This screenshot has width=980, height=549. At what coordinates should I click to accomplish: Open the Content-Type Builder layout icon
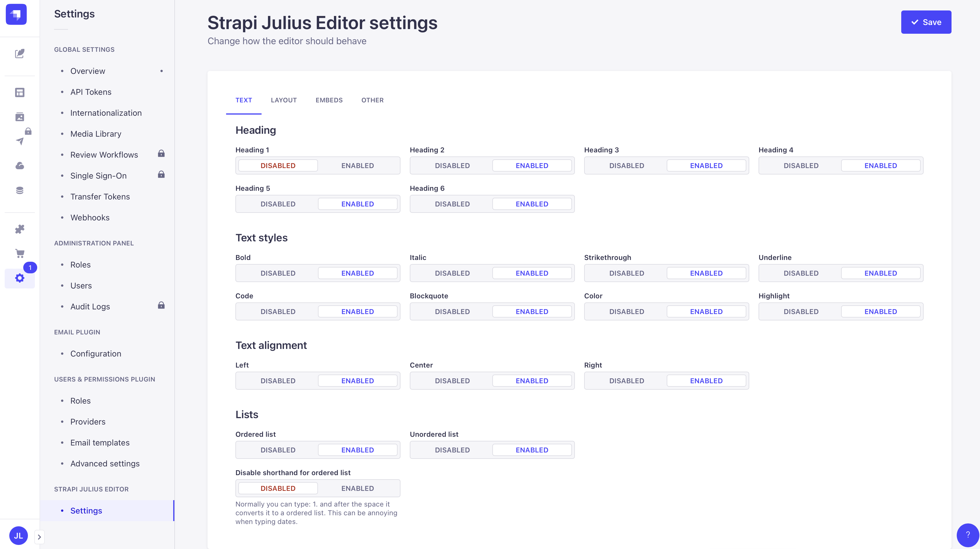tap(20, 92)
